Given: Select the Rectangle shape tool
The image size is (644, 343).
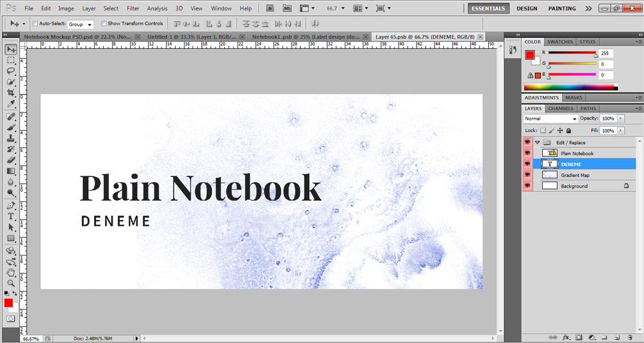Looking at the screenshot, I should pyautogui.click(x=11, y=238).
